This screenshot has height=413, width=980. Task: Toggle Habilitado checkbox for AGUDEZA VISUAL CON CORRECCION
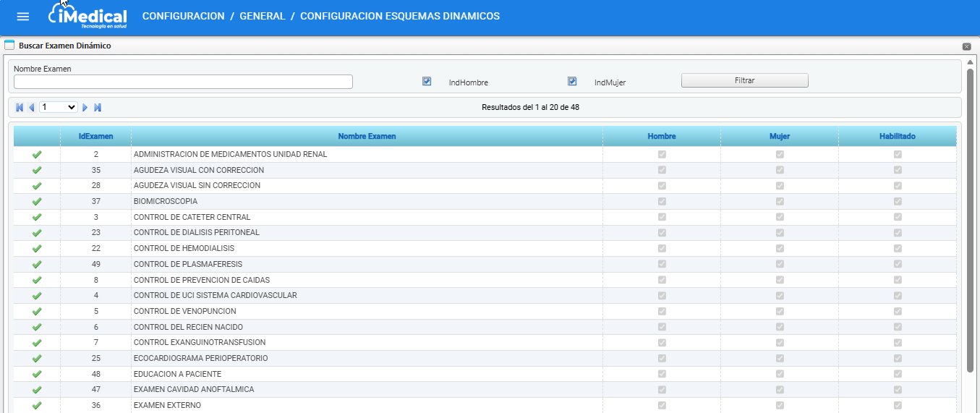pyautogui.click(x=898, y=170)
